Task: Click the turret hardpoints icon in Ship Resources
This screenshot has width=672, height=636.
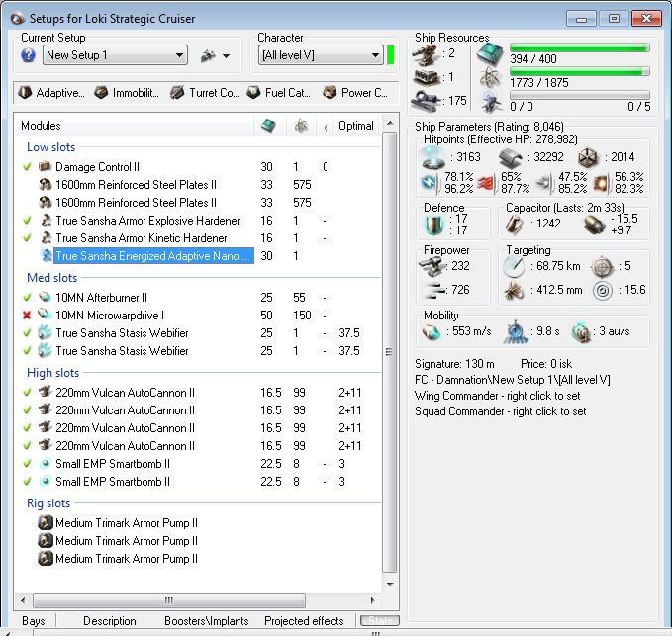Action: 426,54
